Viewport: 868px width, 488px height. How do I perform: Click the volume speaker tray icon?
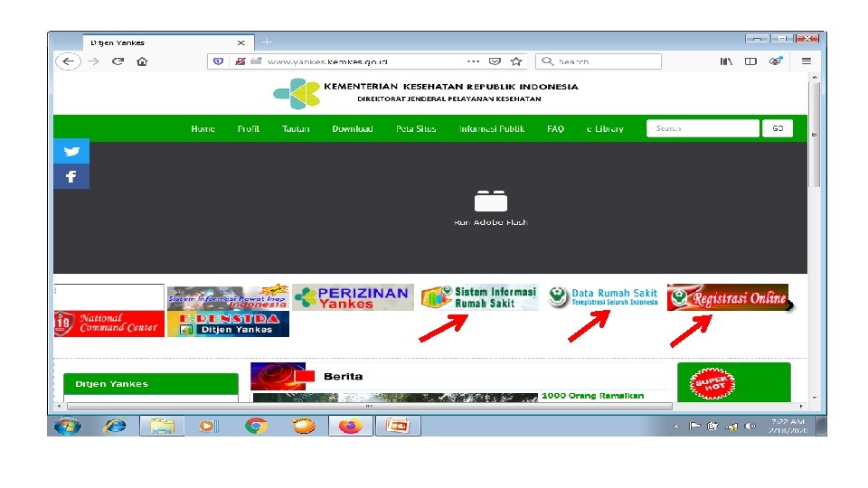750,426
